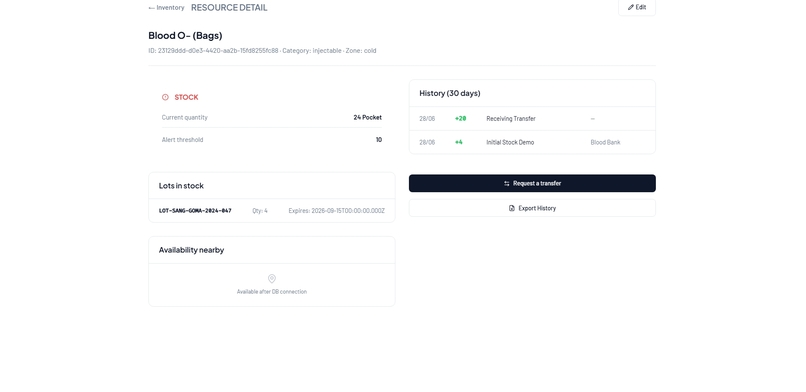Select the Blood O- (Bags) title
This screenshot has width=806, height=392.
185,35
